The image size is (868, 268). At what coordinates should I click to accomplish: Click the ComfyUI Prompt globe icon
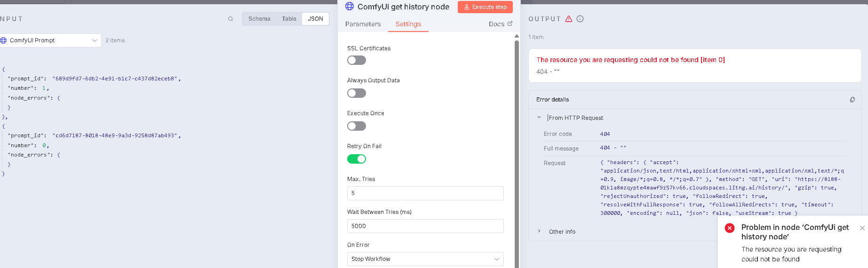point(3,40)
